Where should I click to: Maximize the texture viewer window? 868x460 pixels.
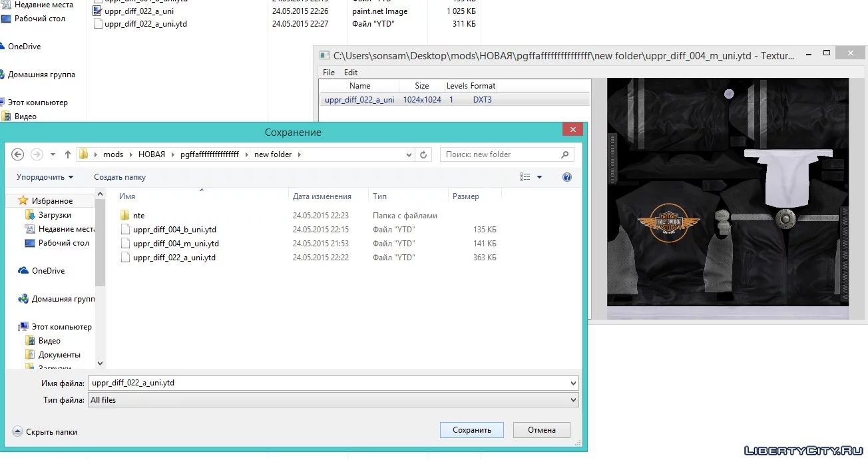827,54
